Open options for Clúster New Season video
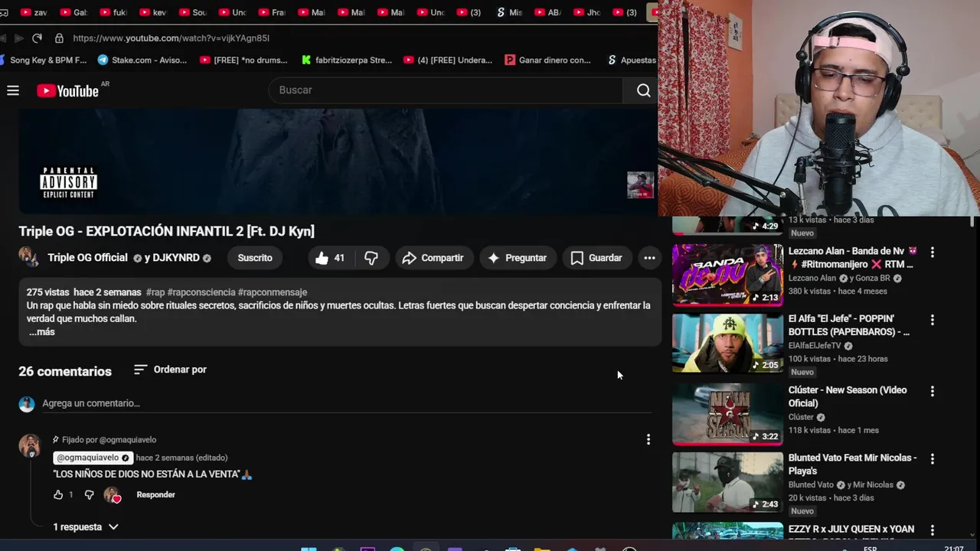 [x=932, y=391]
